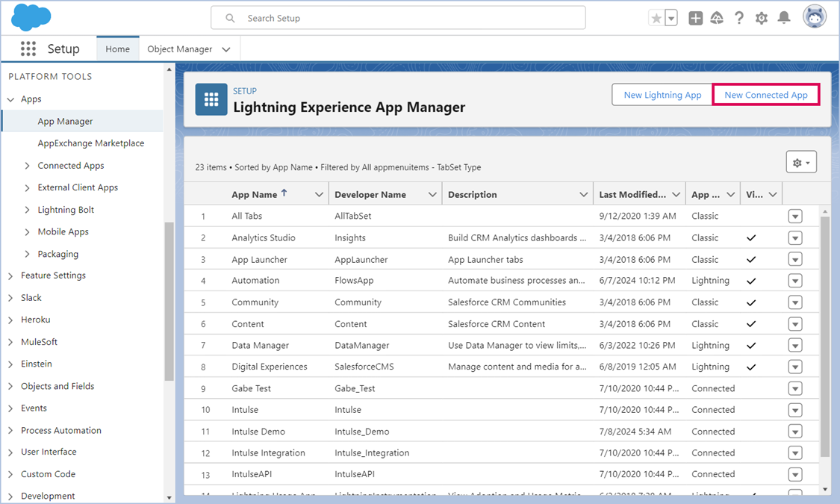Open AppExchange Marketplace in sidebar

90,143
